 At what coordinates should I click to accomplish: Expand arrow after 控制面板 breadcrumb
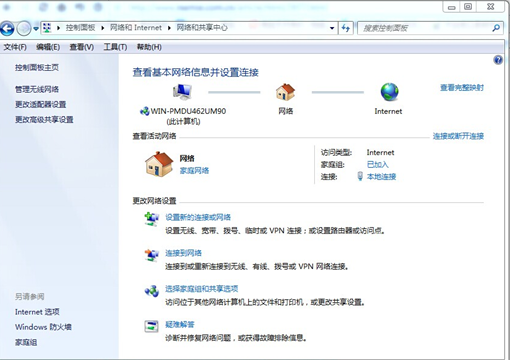point(103,28)
